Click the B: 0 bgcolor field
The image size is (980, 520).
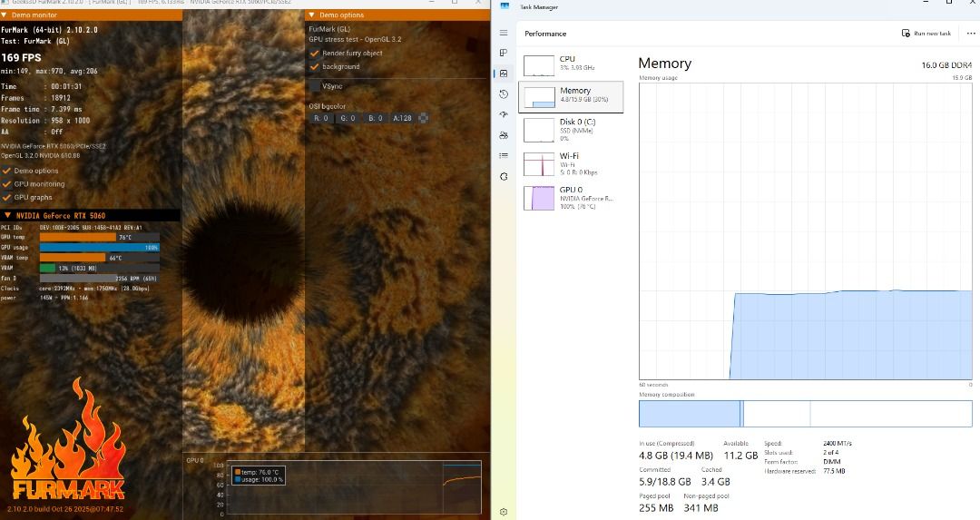(x=376, y=118)
